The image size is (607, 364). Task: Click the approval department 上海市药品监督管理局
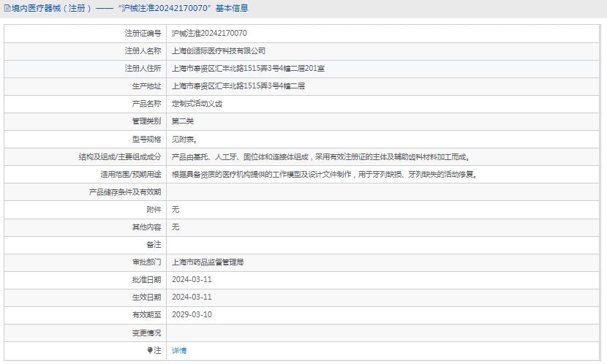(x=208, y=262)
